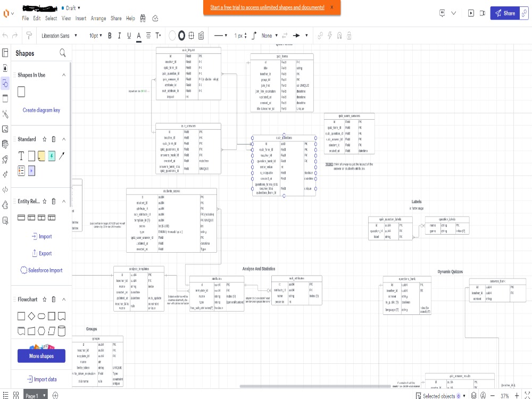Click the Import data link
This screenshot has height=399, width=532.
click(41, 379)
